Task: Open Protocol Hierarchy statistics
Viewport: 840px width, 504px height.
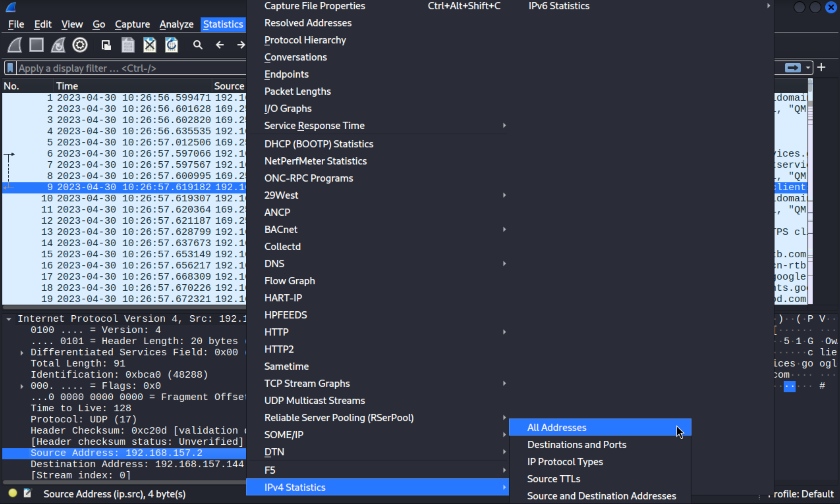Action: tap(377, 40)
